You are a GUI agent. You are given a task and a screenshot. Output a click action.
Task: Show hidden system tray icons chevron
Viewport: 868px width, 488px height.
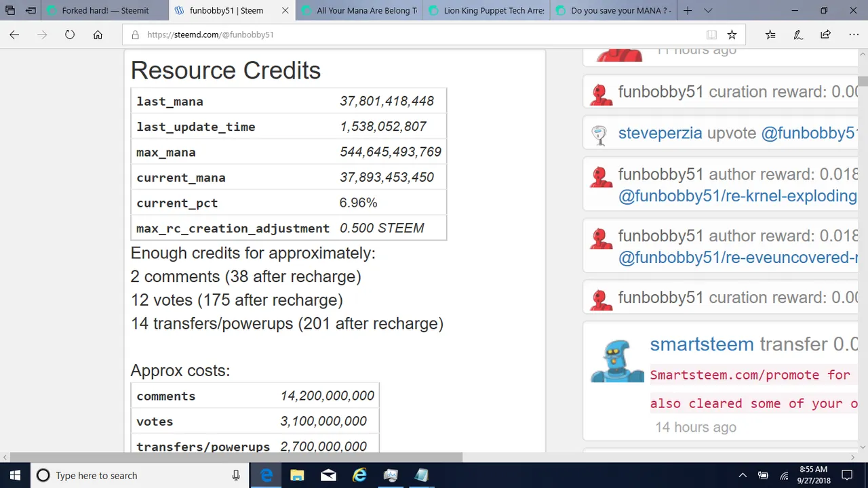tap(743, 475)
